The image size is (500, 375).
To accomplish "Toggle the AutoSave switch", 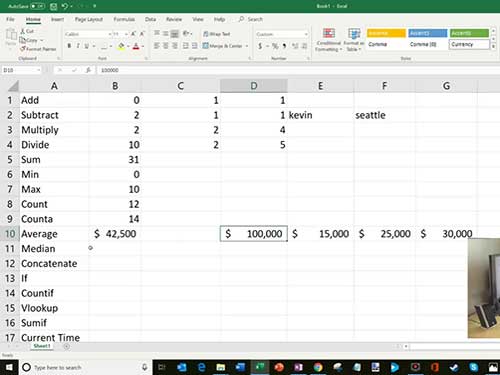I will tap(38, 6).
